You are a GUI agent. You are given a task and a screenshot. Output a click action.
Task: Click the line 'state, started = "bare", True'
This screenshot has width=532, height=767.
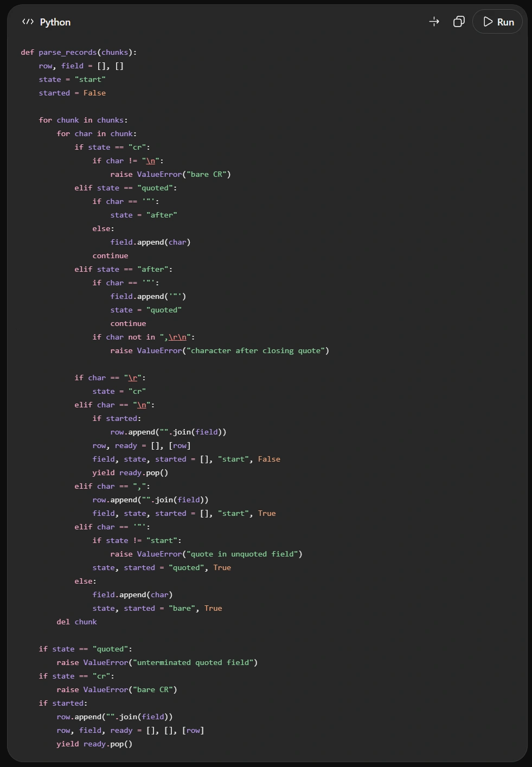pyautogui.click(x=157, y=608)
